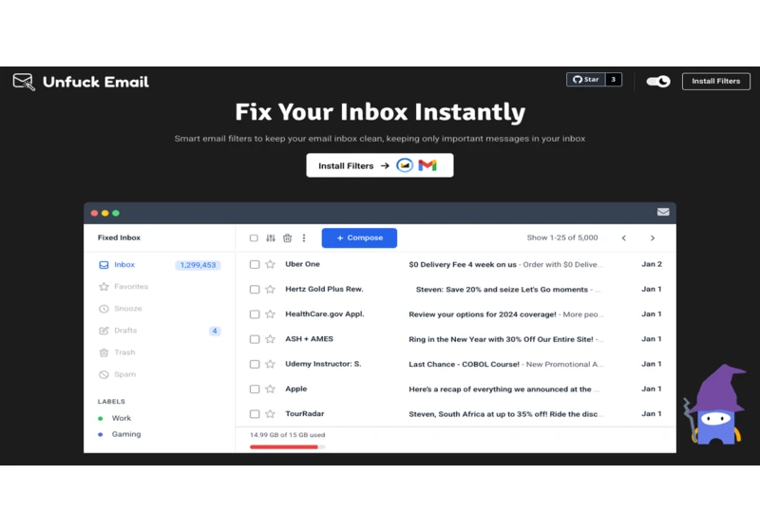Click the Trash bin icon in the sidebar

[104, 352]
